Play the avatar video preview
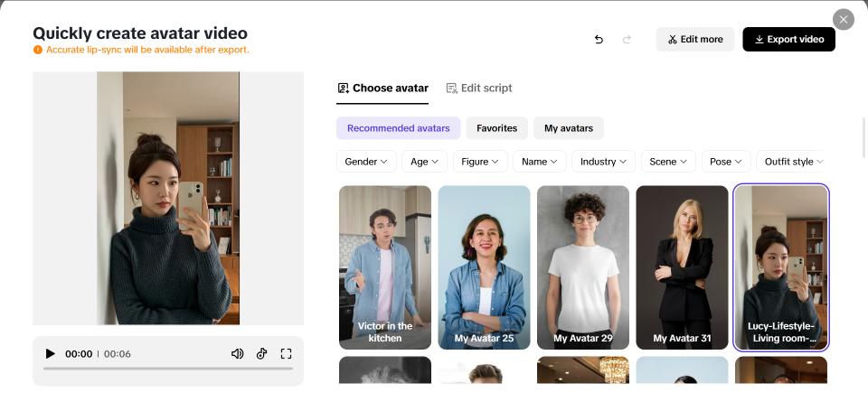Image resolution: width=868 pixels, height=402 pixels. (x=51, y=354)
